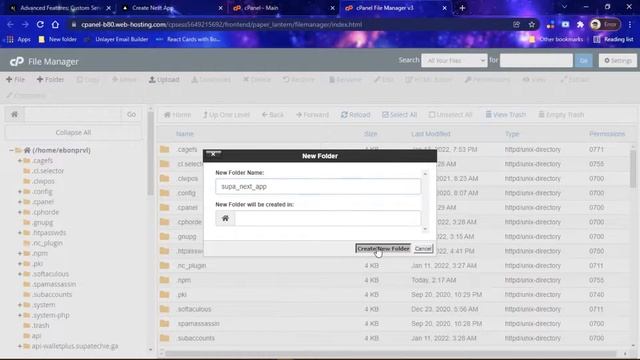
Task: Open the All Your Files search dropdown
Action: point(454,60)
